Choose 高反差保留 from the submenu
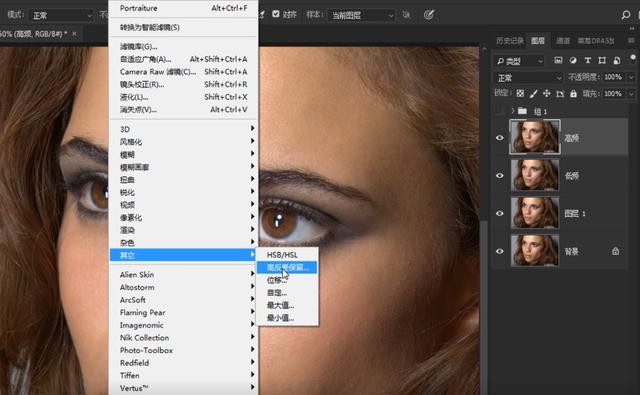The image size is (640, 395). 287,267
